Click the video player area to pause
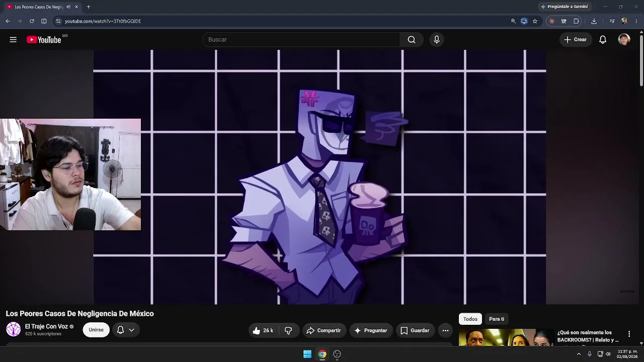 [319, 177]
